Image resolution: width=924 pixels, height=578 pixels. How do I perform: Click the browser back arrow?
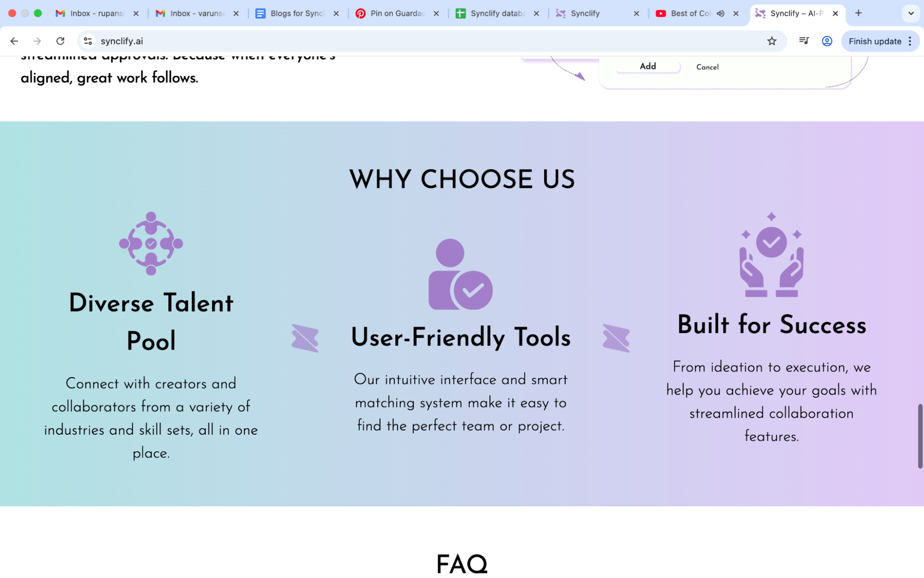click(x=14, y=41)
